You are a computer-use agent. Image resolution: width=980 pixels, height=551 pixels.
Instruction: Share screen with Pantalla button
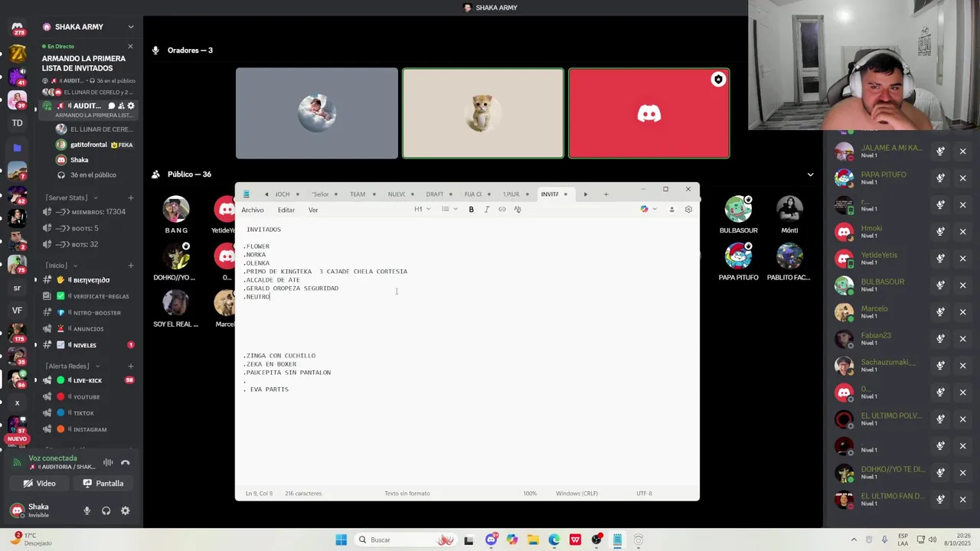pyautogui.click(x=103, y=484)
